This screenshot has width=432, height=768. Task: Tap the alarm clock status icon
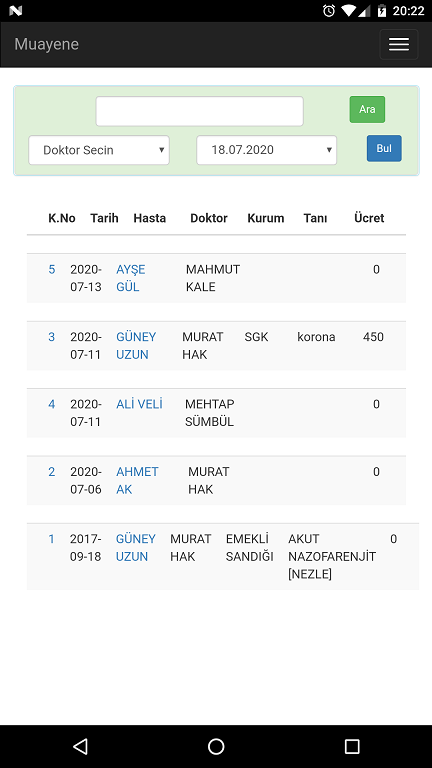pos(329,10)
